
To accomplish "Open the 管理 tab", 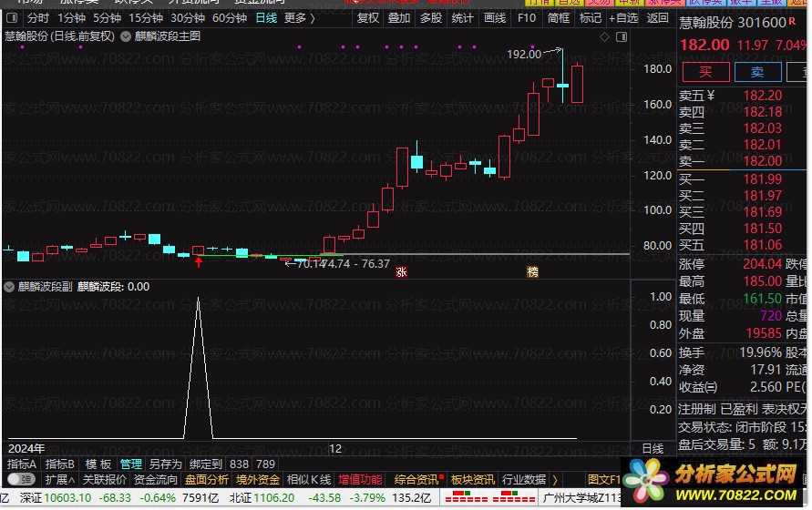I will 131,464.
